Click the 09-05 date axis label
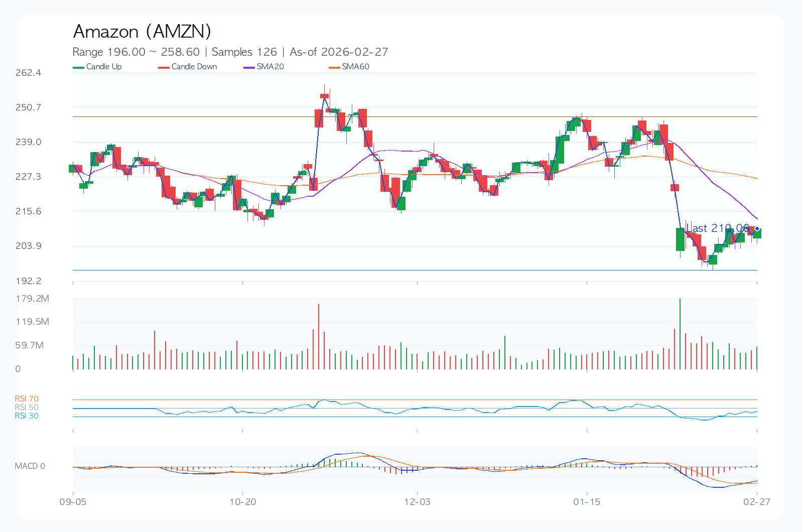The image size is (803, 532). coord(73,502)
